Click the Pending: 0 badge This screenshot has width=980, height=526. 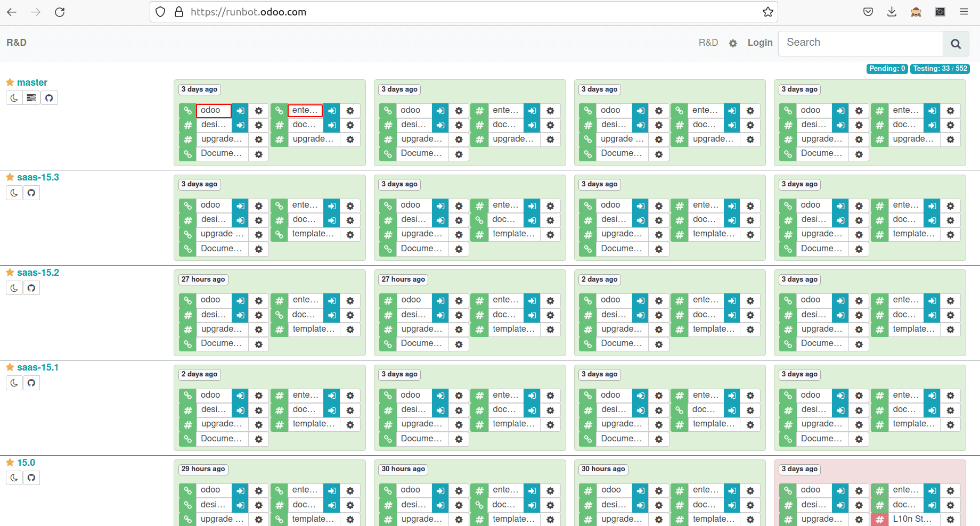point(887,69)
